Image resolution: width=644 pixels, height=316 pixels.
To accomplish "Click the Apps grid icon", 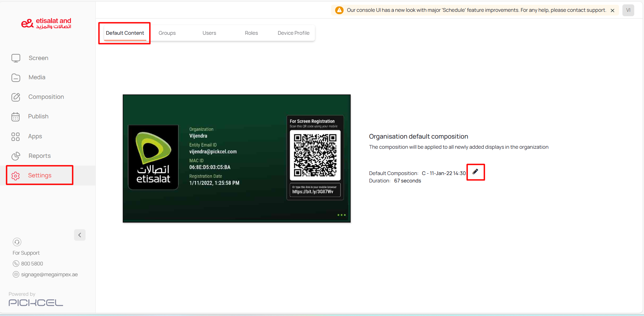I will point(16,137).
